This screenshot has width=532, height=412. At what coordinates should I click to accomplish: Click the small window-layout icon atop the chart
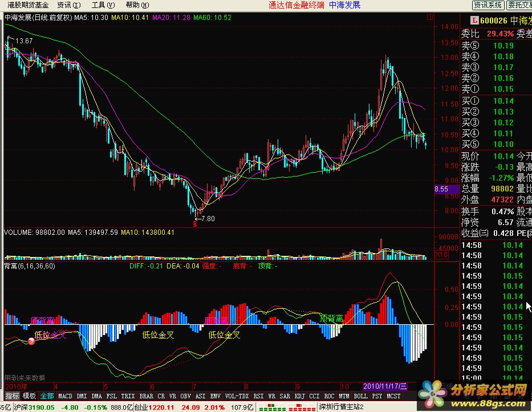click(430, 17)
